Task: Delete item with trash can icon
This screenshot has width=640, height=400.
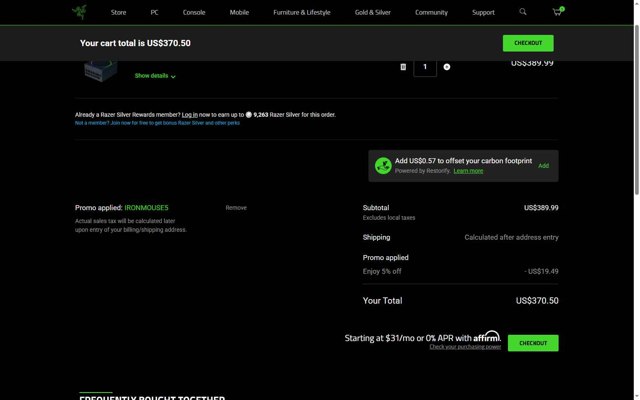Action: tap(403, 67)
